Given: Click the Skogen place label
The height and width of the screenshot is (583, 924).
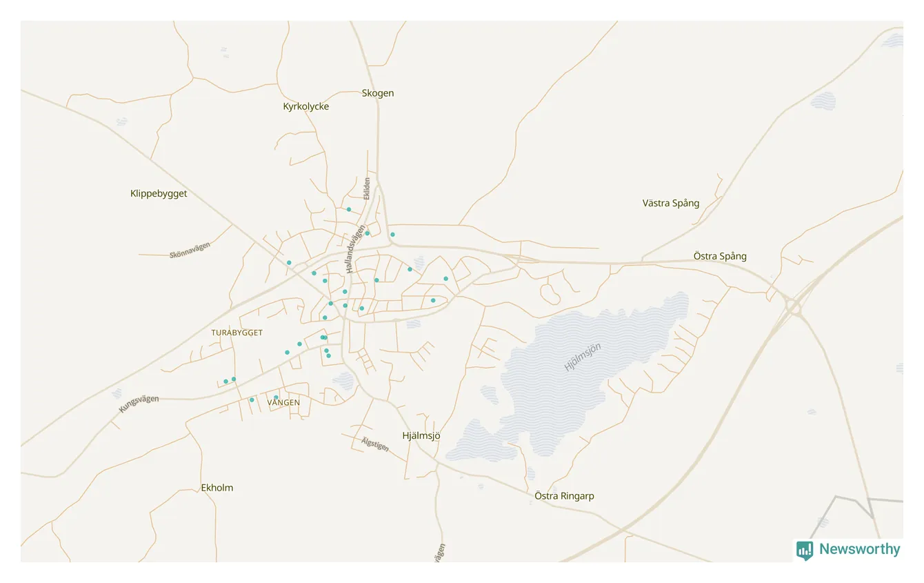Looking at the screenshot, I should point(378,93).
